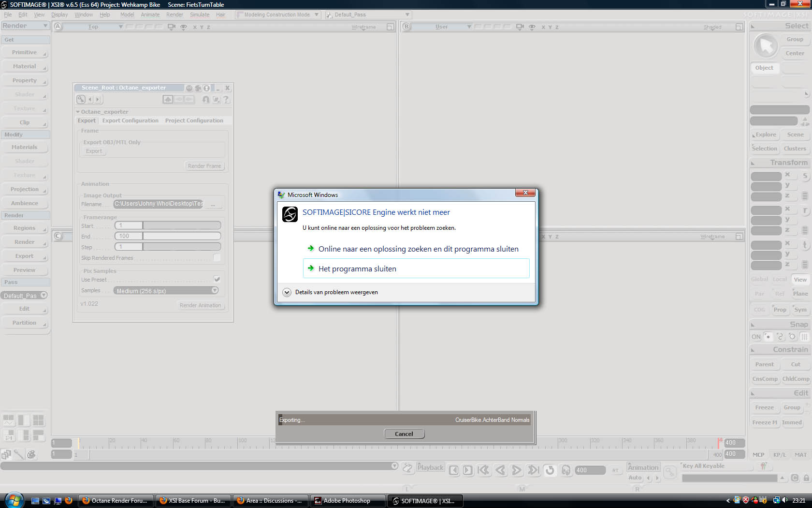The height and width of the screenshot is (508, 812).
Task: Open the Default_Pas pass selector on left panel
Action: pyautogui.click(x=25, y=296)
